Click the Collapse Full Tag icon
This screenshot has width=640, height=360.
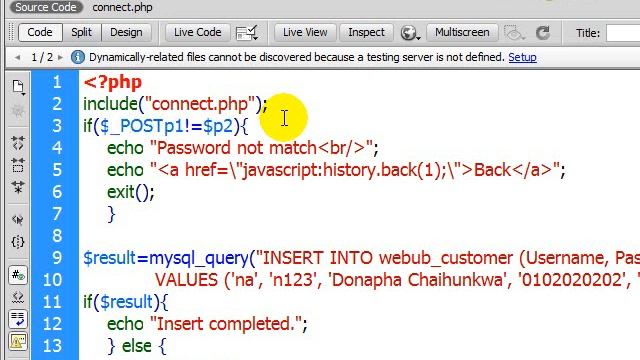coord(18,143)
